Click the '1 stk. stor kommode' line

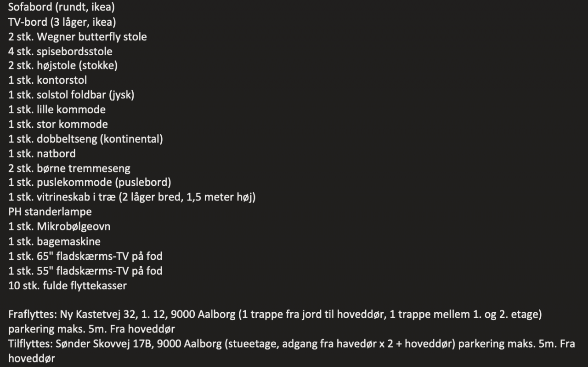click(58, 125)
